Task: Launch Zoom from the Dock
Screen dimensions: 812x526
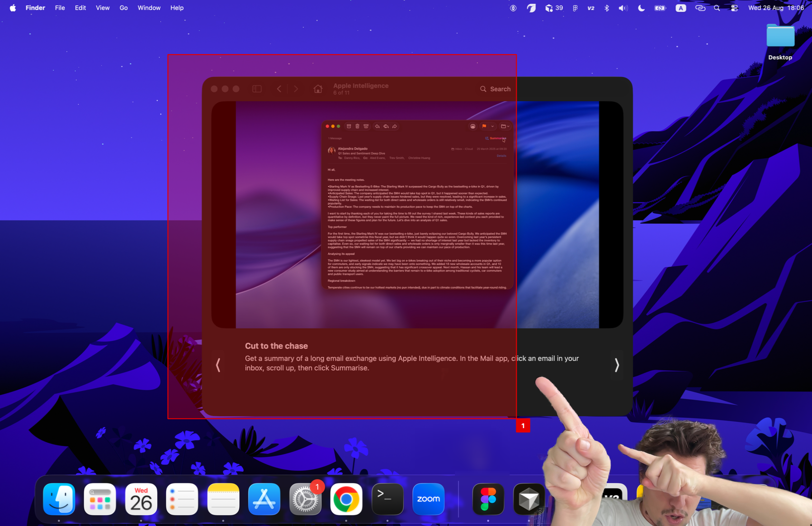Action: (428, 499)
